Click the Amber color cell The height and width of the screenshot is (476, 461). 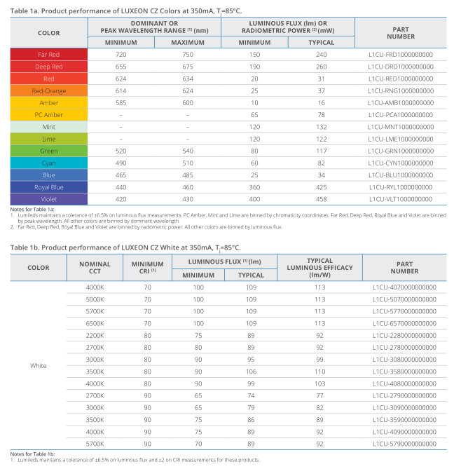[49, 103]
